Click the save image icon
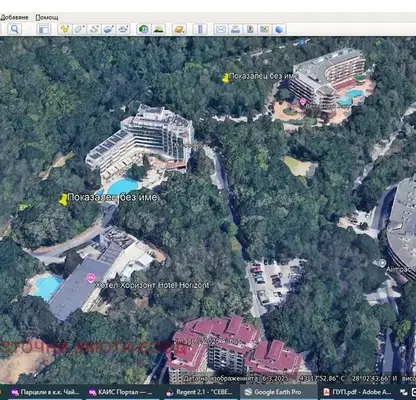Screen dimensions: 416x400 tap(250, 29)
